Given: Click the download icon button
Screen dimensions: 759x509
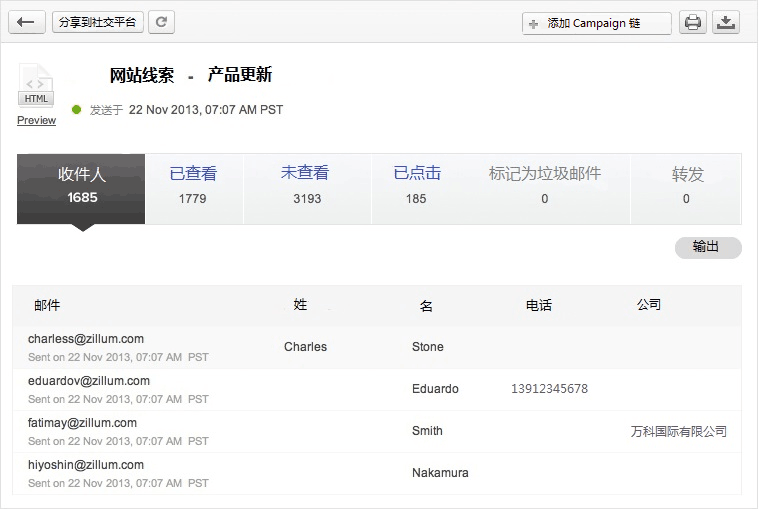Looking at the screenshot, I should pyautogui.click(x=727, y=22).
